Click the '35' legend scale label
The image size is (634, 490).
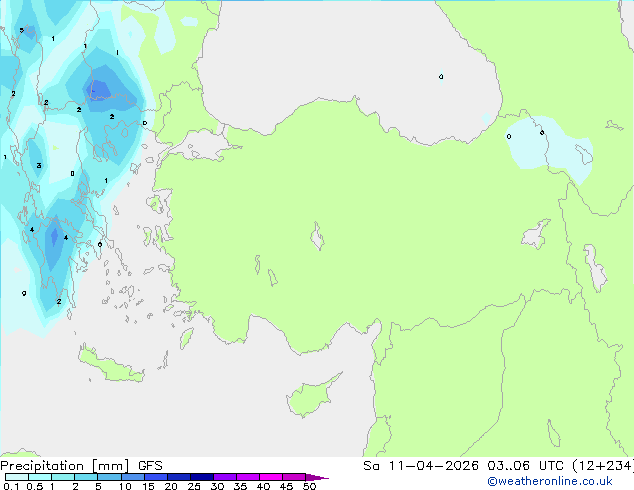click(x=240, y=486)
